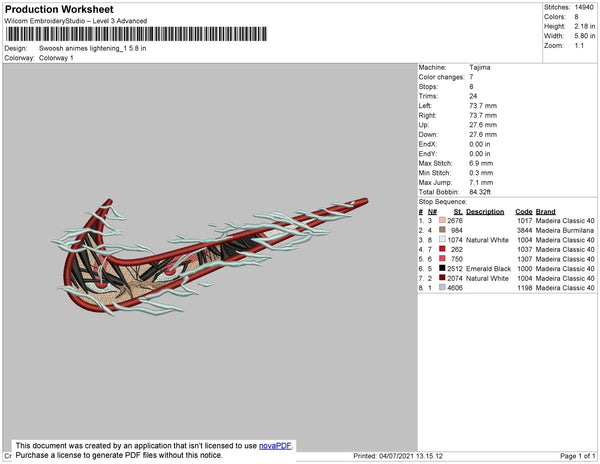Viewport: 600px width, 464px height.
Task: Pick black swatch for Emerald Black 2512
Action: pyautogui.click(x=442, y=268)
